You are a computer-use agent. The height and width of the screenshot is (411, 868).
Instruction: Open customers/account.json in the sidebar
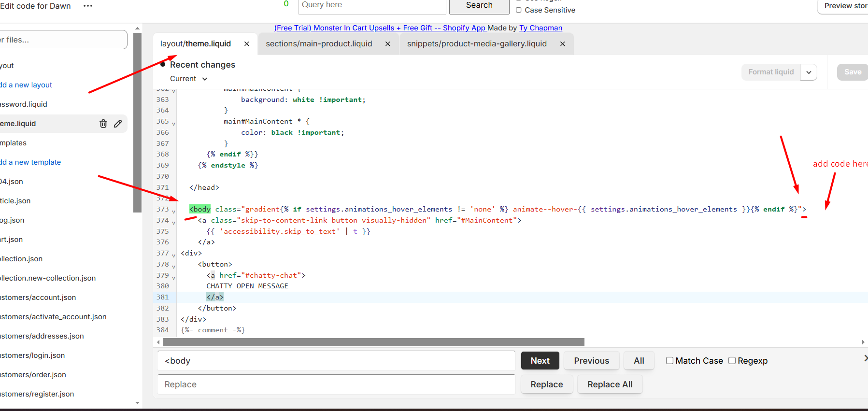[38, 298]
